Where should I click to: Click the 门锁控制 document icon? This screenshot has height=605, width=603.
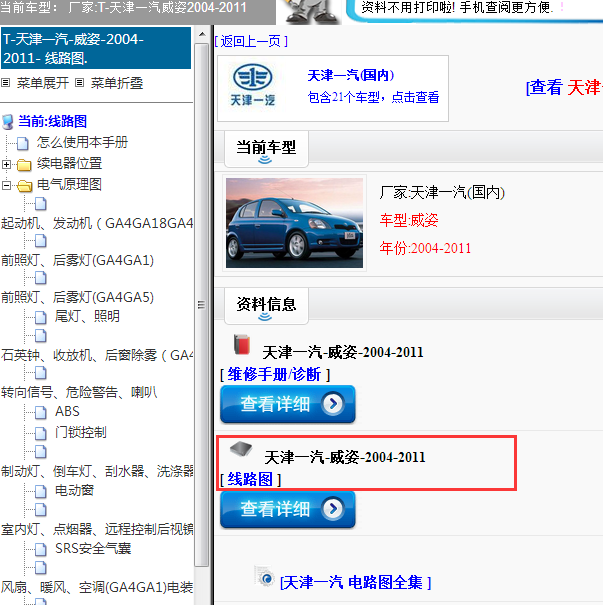[41, 433]
